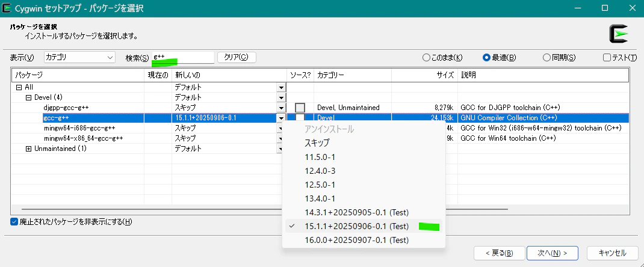The height and width of the screenshot is (267, 644).
Task: Select the gcc-g++ package row
Action: [x=56, y=118]
